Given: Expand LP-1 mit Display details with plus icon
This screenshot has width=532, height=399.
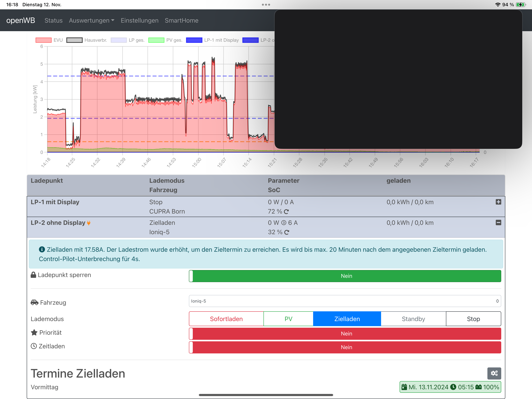Looking at the screenshot, I should click(498, 202).
